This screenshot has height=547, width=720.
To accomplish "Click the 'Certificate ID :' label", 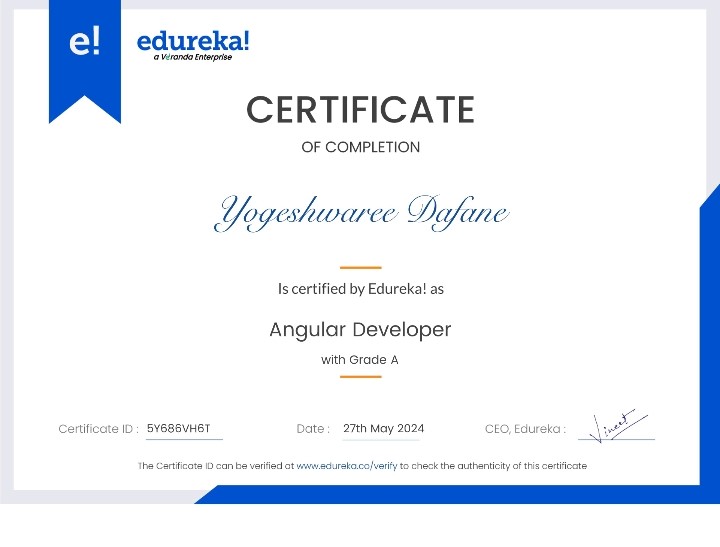I will tap(98, 429).
